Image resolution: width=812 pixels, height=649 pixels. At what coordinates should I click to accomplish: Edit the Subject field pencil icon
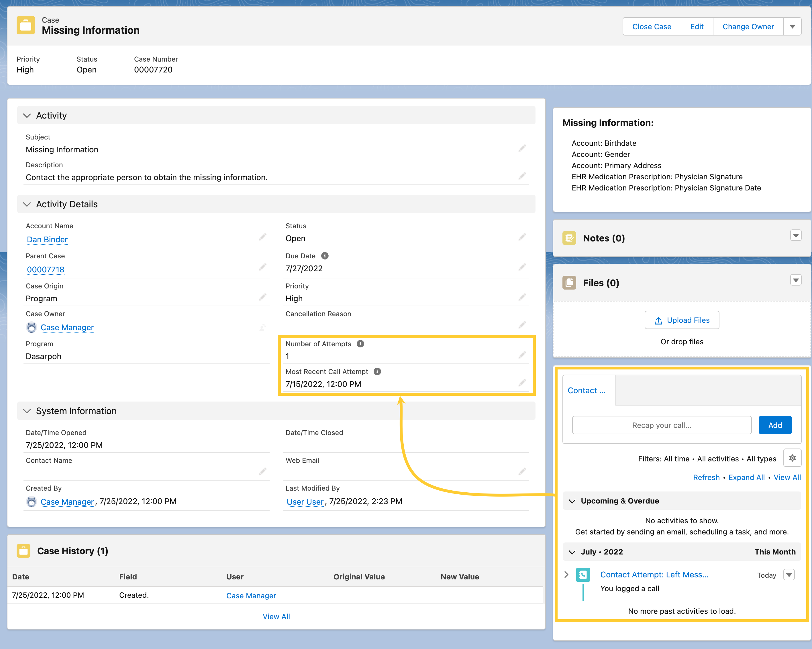(522, 148)
